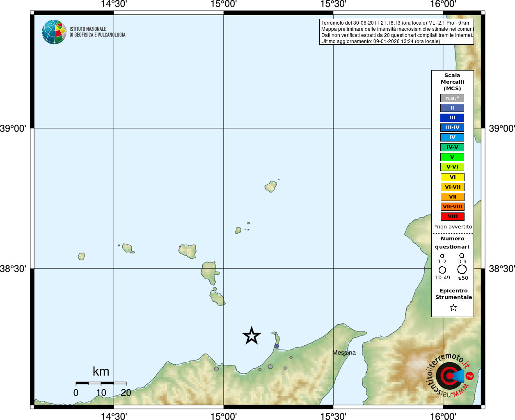Click the gray n.a.* legend swatch
This screenshot has height=420, width=515.
click(452, 98)
